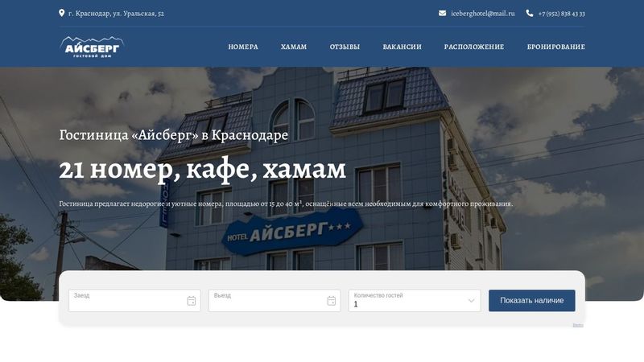Image resolution: width=644 pixels, height=362 pixels.
Task: Open the check-in calendar icon
Action: point(192,301)
